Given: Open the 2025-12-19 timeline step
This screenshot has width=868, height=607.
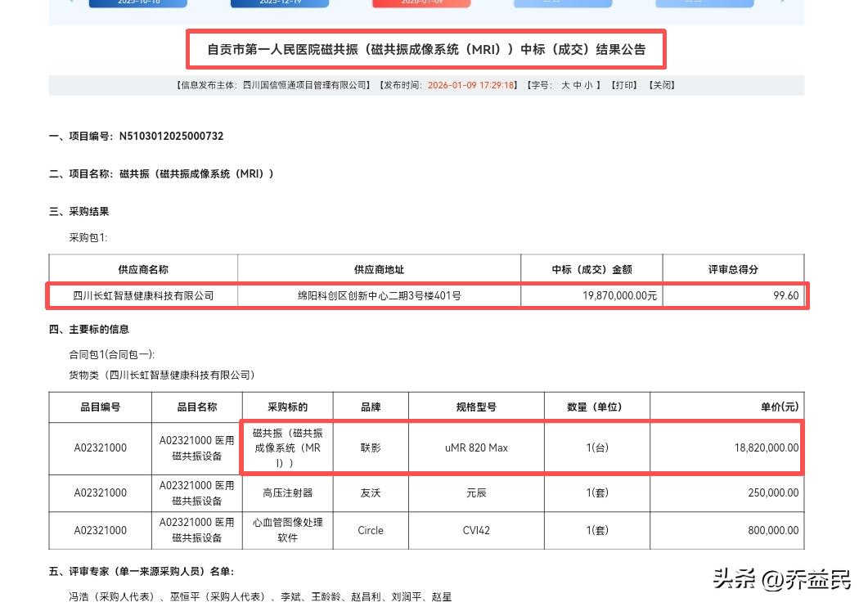Looking at the screenshot, I should point(280,3).
